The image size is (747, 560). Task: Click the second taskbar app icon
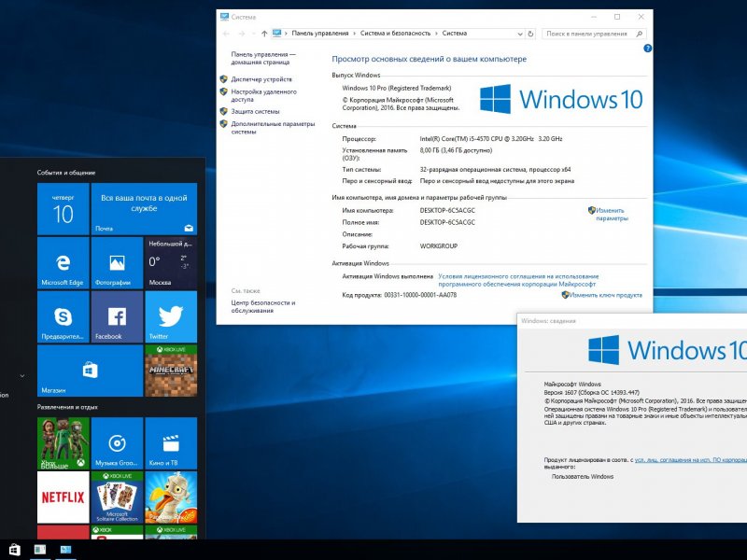click(40, 550)
